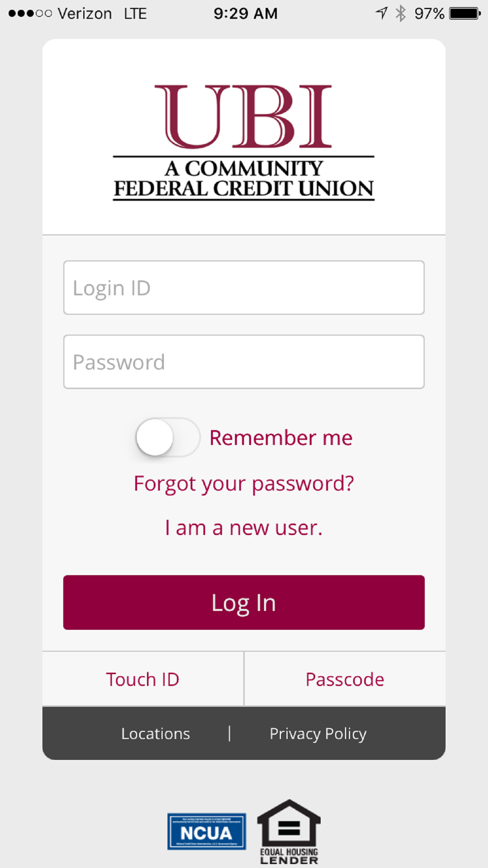Switch to Touch ID login
488x868 pixels.
143,679
